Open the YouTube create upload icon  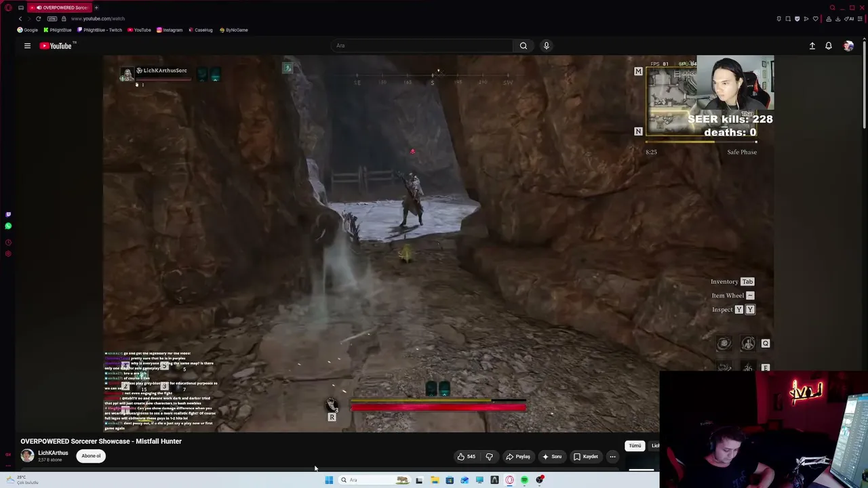(x=812, y=45)
